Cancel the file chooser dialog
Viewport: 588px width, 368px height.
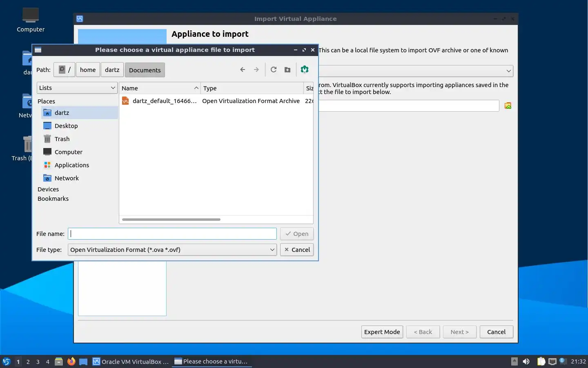click(297, 250)
